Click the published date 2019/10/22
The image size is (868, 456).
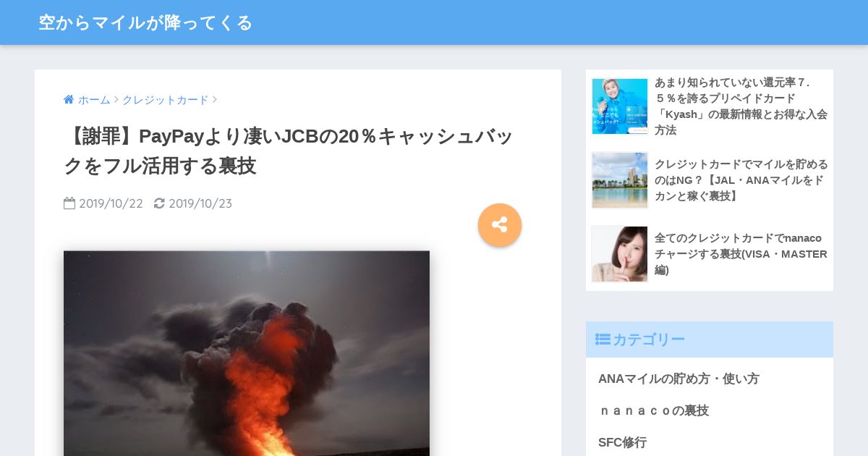(x=111, y=203)
